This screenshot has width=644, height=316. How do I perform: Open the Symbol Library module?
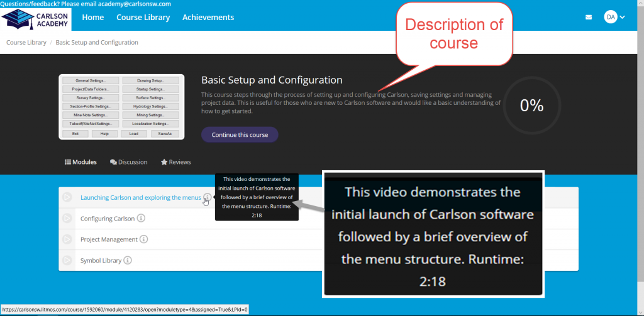click(101, 260)
